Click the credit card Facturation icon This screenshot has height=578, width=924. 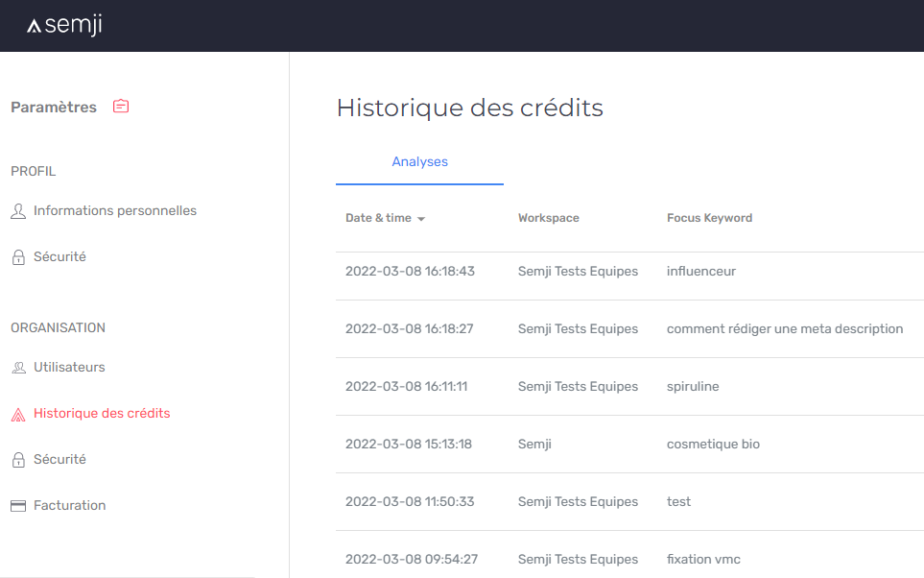pos(18,506)
